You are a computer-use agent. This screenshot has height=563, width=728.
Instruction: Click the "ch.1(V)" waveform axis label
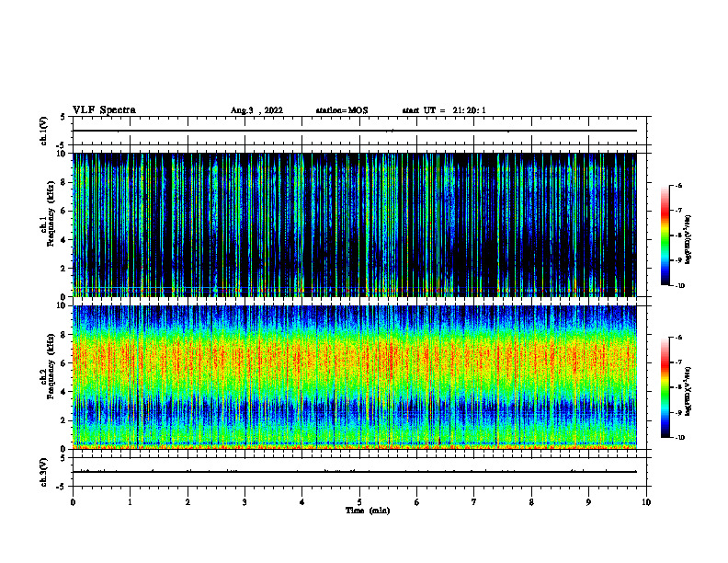(44, 131)
